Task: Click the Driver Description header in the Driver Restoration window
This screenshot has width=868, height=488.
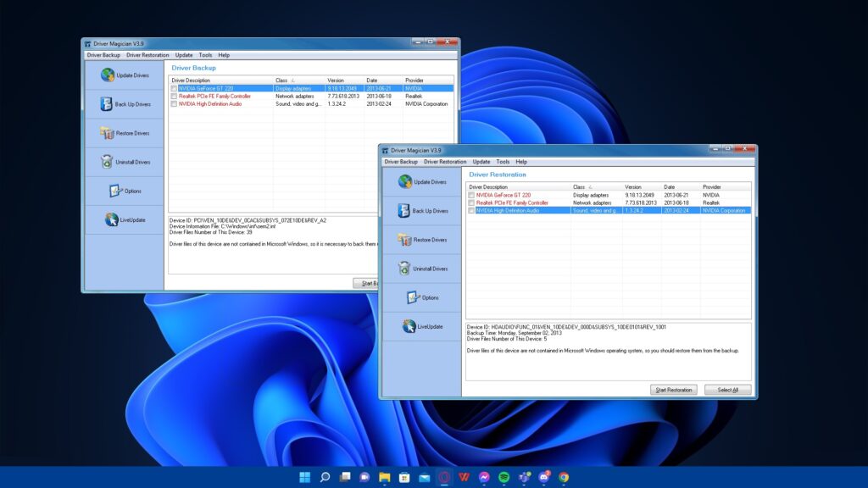Action: (x=518, y=187)
